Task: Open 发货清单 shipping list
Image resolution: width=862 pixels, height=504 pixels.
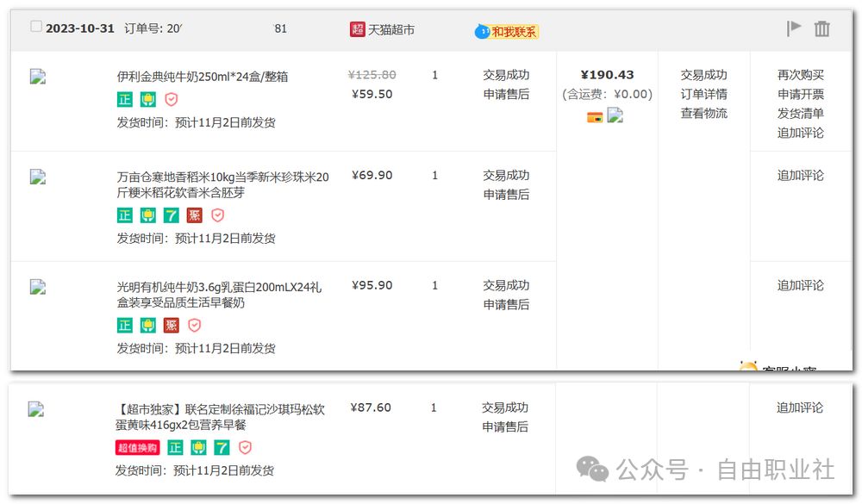Action: point(801,113)
